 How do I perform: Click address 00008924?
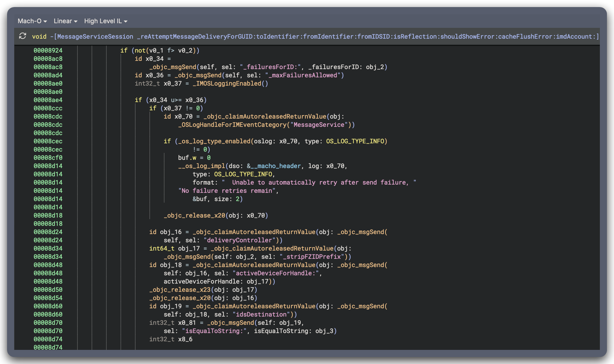coord(48,50)
